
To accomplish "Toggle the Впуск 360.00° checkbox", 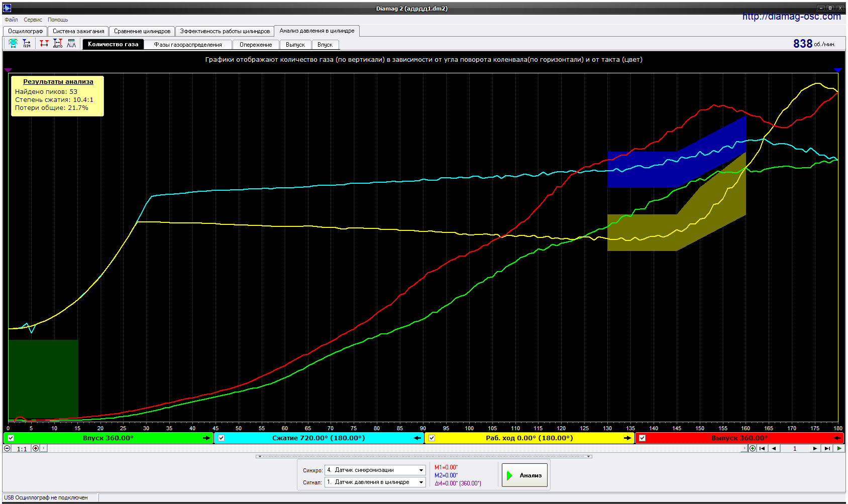I will [11, 438].
